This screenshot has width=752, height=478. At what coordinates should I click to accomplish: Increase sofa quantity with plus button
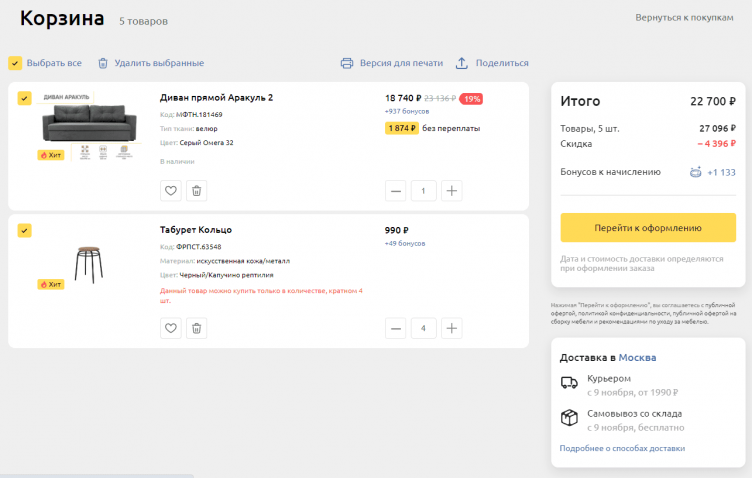(451, 191)
